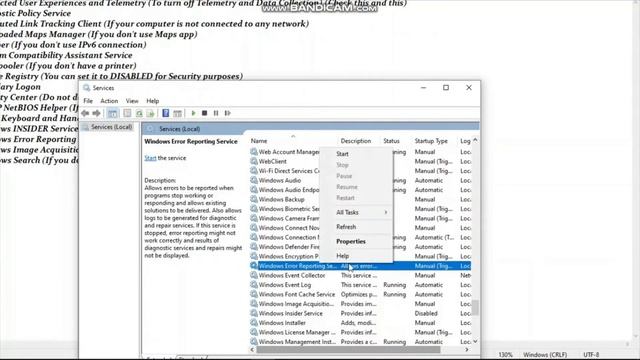640x360 pixels.
Task: Click the gear icon beside Windows Backup
Action: (254, 199)
